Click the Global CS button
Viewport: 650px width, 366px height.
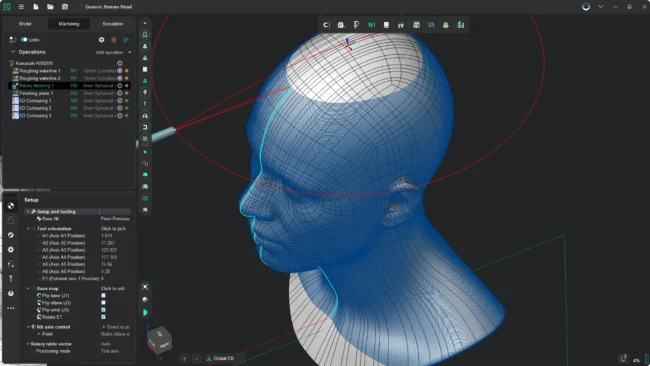221,359
